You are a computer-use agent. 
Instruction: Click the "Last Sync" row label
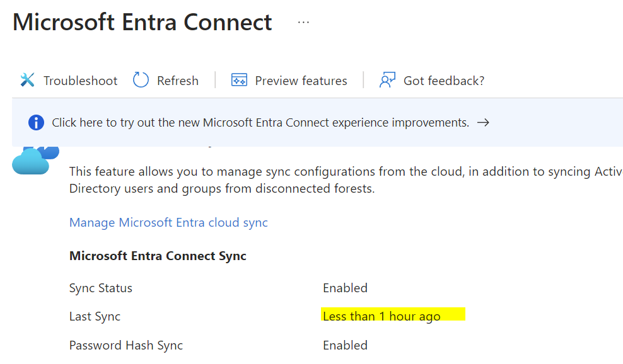[95, 316]
